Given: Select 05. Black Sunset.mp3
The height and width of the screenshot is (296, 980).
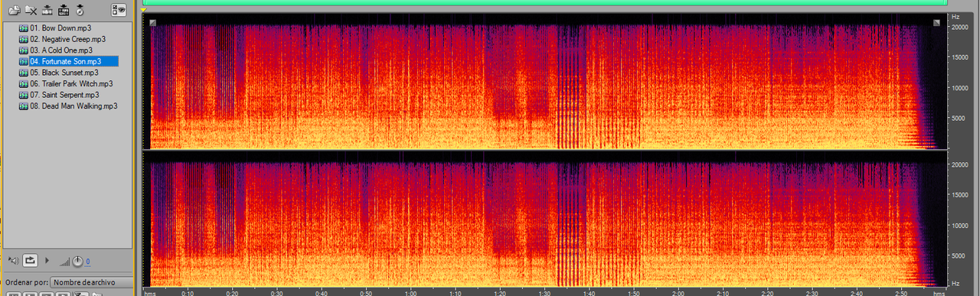Looking at the screenshot, I should 64,73.
